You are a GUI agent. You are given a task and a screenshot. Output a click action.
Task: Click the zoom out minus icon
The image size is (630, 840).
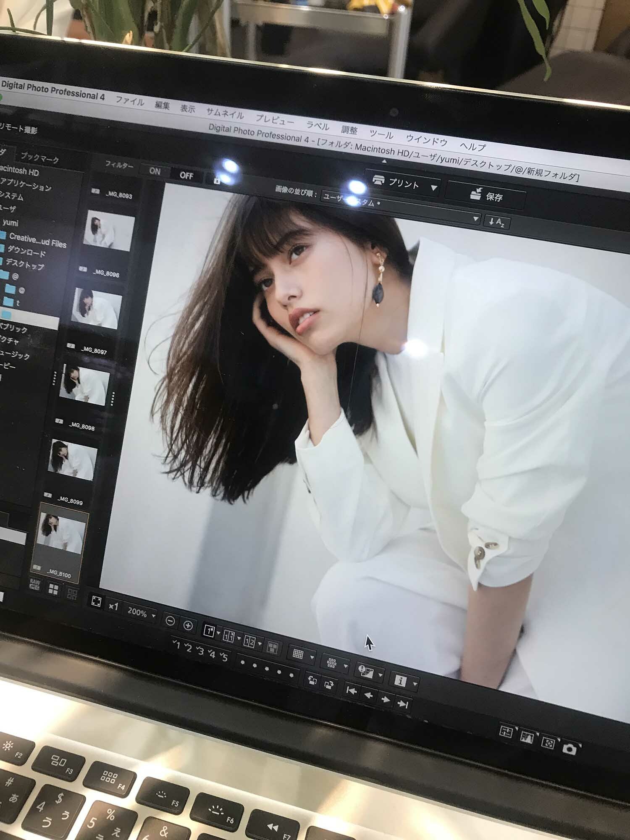(x=170, y=621)
